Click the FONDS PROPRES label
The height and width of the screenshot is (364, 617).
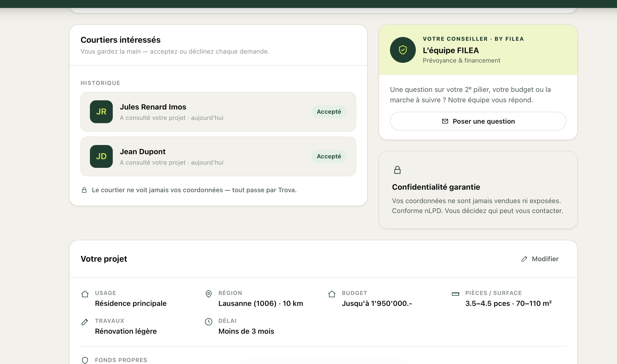(x=121, y=360)
